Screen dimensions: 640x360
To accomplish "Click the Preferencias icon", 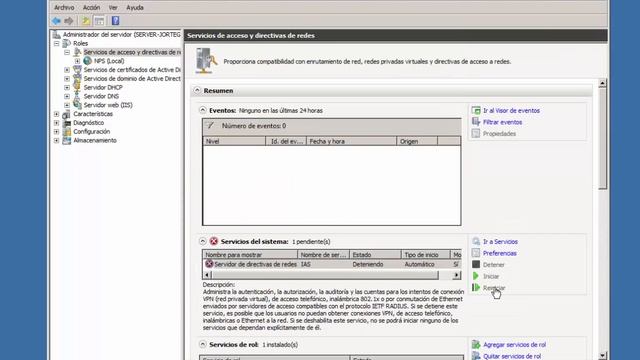I will (476, 253).
